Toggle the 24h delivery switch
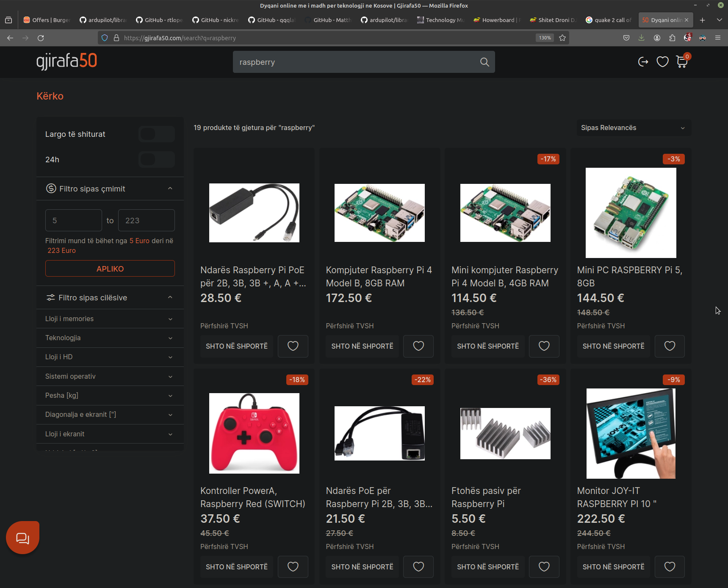 (x=157, y=160)
